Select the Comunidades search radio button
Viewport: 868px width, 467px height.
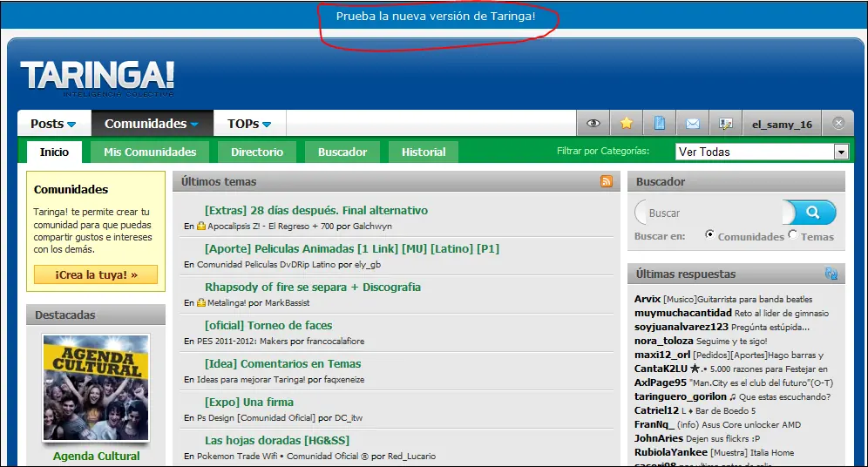pos(709,234)
